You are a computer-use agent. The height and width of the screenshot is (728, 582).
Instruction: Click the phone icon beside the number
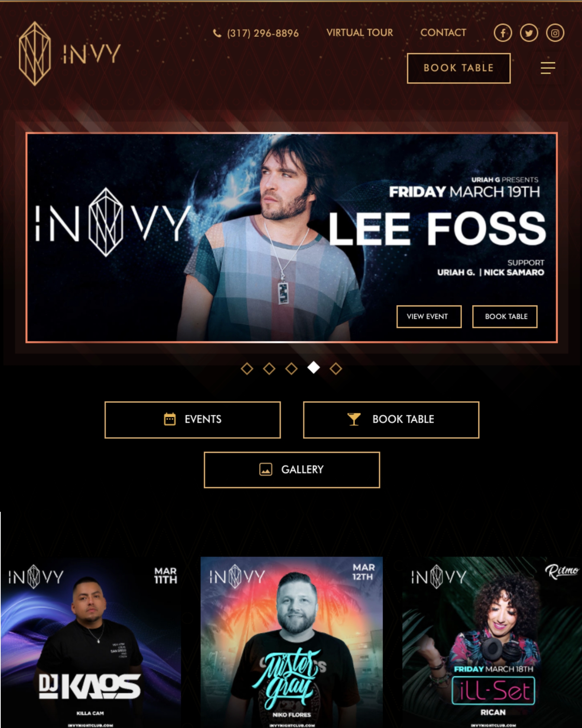pos(217,33)
